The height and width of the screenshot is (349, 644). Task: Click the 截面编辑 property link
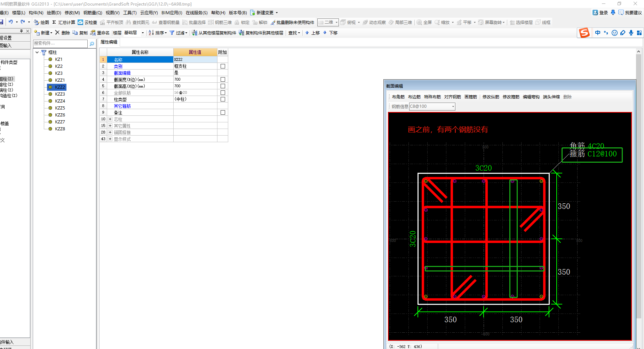122,73
